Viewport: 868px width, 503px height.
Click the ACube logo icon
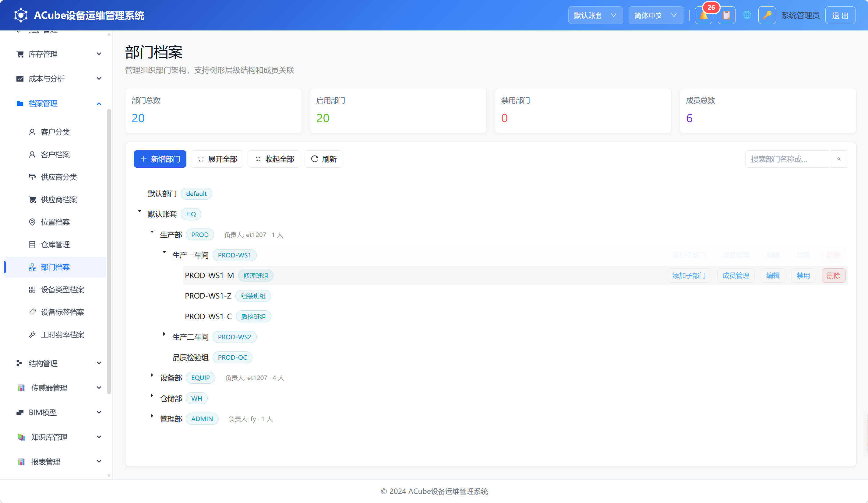(x=21, y=15)
